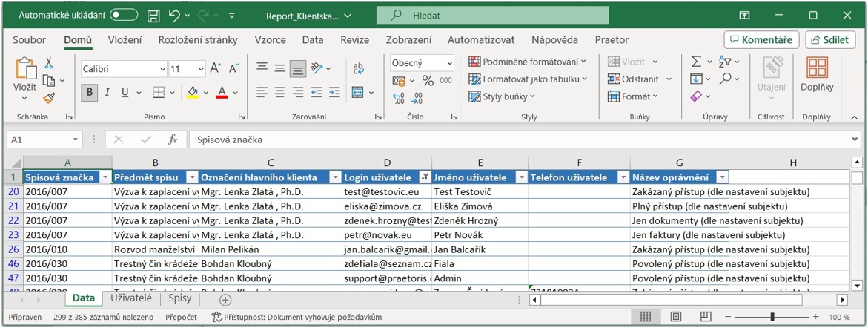The height and width of the screenshot is (328, 868).
Task: Open the Styly buňky menu
Action: [502, 97]
